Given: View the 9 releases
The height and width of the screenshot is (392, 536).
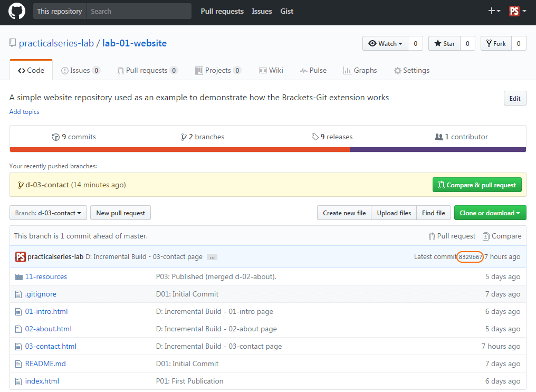Looking at the screenshot, I should pyautogui.click(x=332, y=137).
